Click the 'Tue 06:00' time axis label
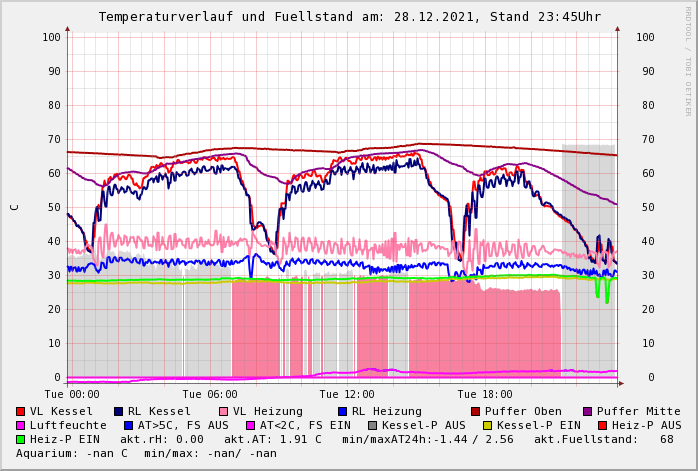This screenshot has height=471, width=698. point(210,394)
